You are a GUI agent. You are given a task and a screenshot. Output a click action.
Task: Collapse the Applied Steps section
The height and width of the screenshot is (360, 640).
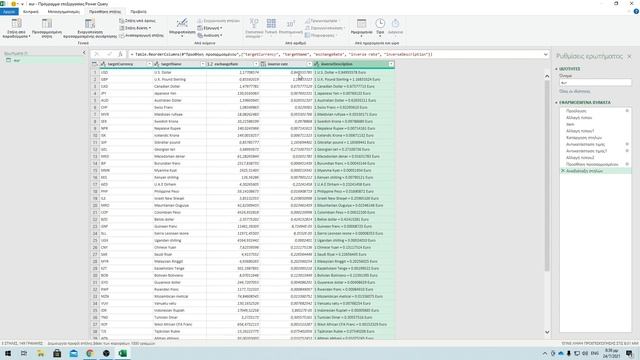pyautogui.click(x=556, y=102)
